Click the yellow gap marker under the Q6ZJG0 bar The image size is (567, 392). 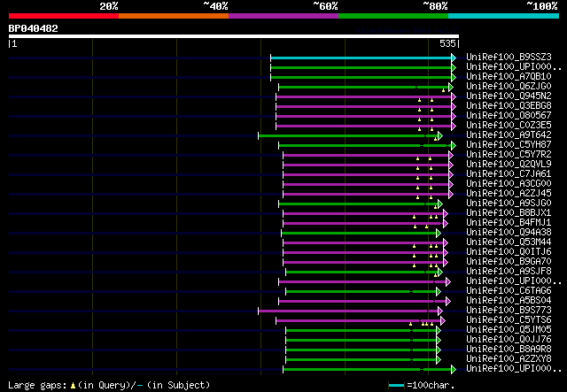coord(443,90)
